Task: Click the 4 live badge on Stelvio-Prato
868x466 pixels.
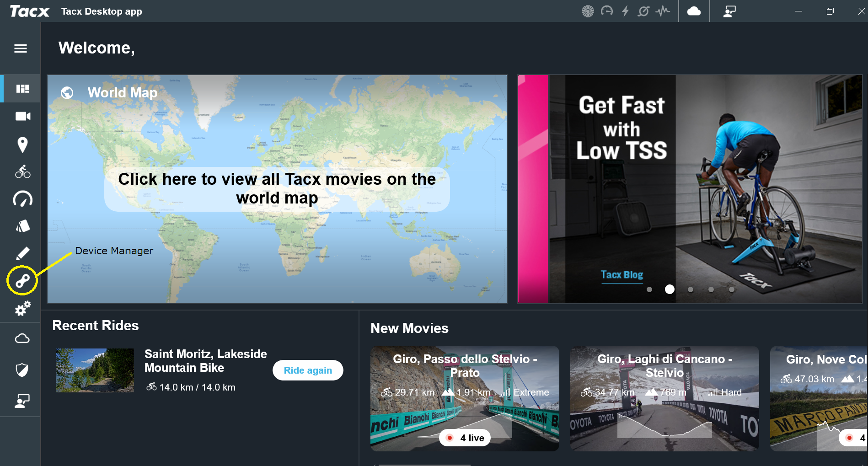Action: (x=465, y=438)
